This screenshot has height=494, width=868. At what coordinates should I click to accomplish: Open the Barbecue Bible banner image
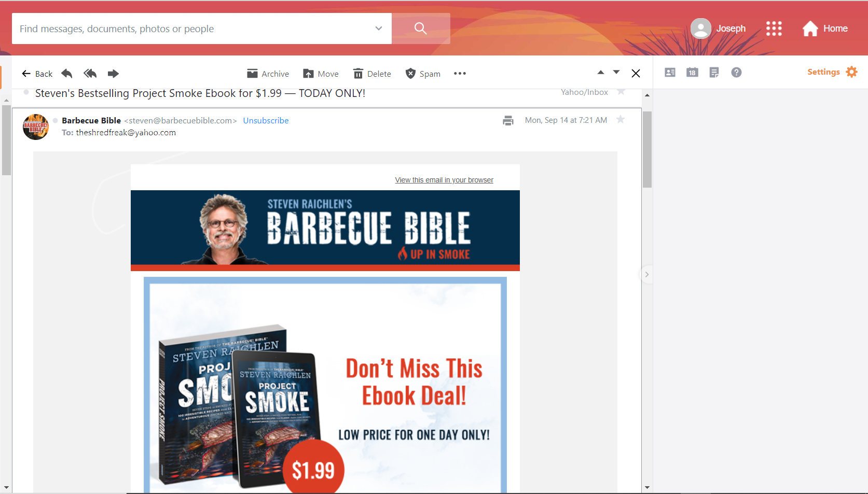(325, 231)
